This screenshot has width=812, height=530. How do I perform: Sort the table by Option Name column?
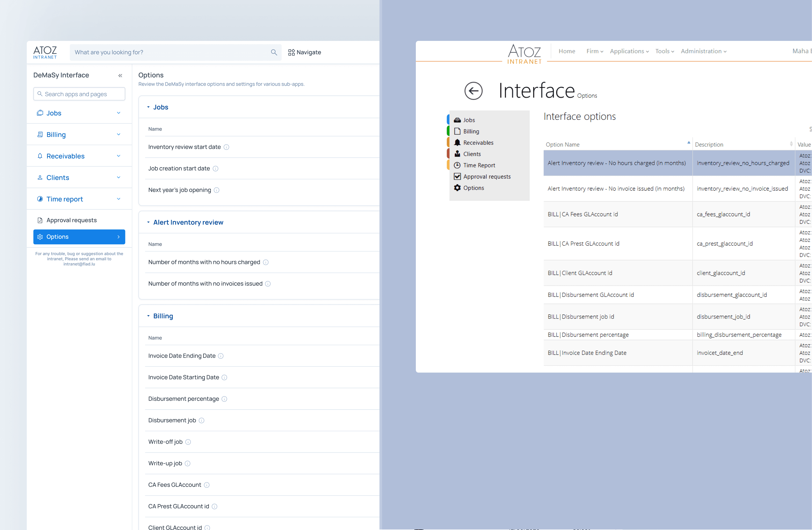point(618,144)
